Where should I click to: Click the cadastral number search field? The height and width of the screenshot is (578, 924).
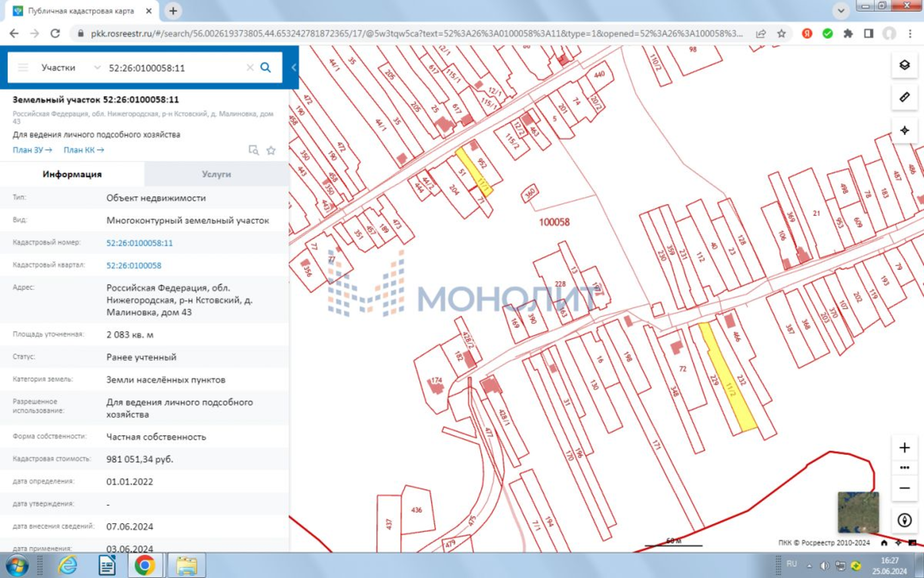coord(173,68)
